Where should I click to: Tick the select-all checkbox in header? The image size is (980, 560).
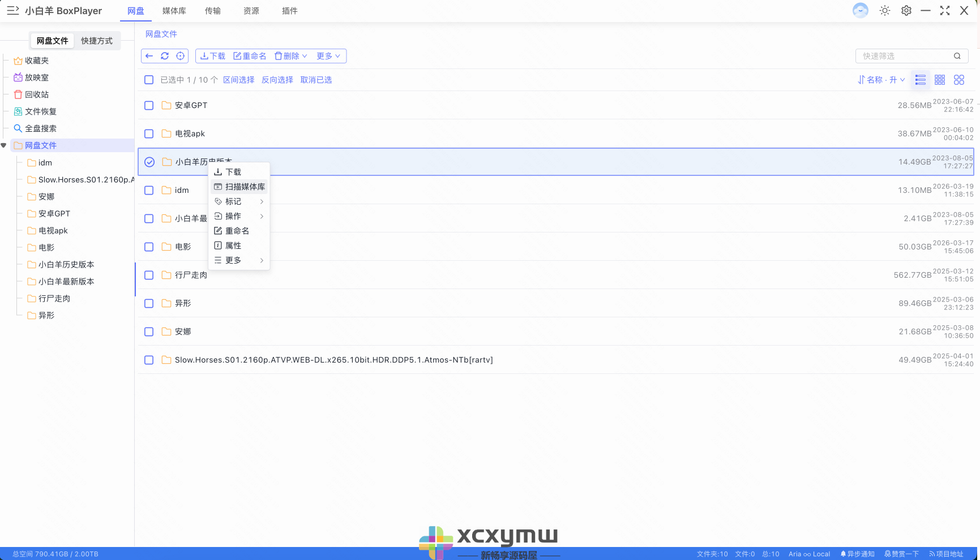click(x=149, y=80)
